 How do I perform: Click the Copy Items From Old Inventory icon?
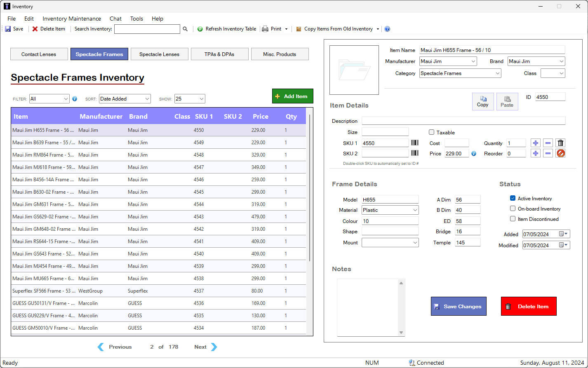point(299,29)
